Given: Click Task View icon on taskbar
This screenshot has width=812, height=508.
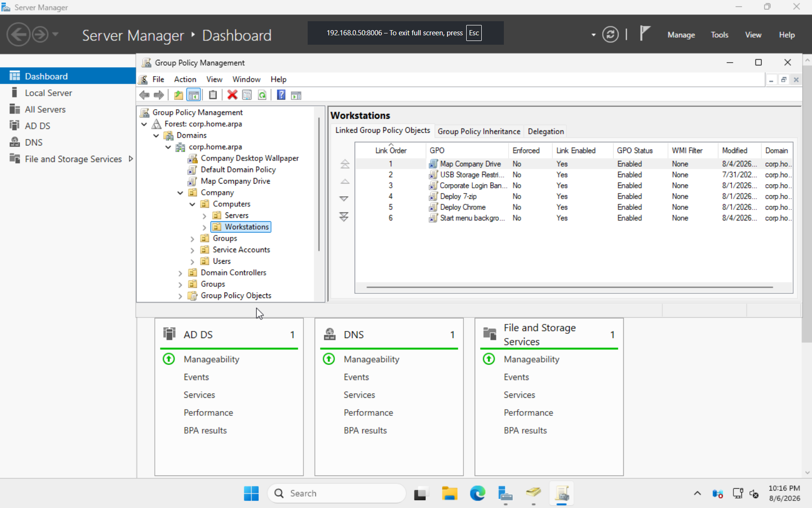Looking at the screenshot, I should tap(420, 493).
